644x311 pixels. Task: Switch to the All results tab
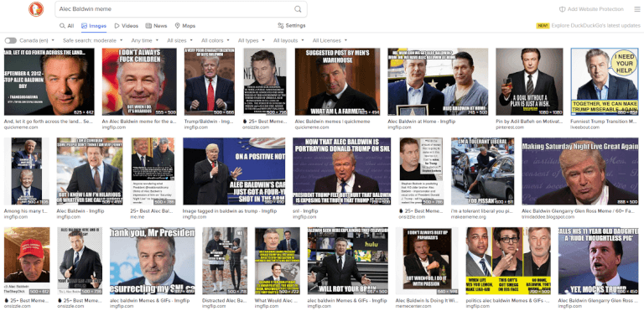click(x=66, y=25)
